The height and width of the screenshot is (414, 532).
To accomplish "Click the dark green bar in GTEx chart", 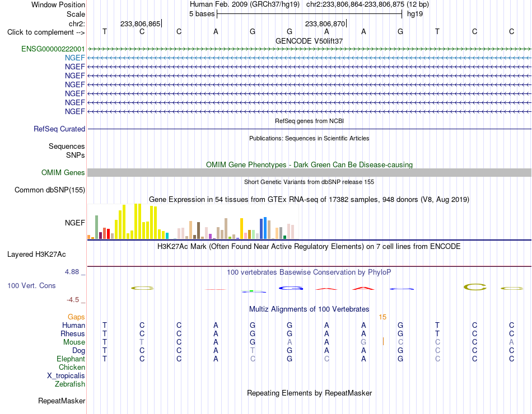I will tap(284, 237).
